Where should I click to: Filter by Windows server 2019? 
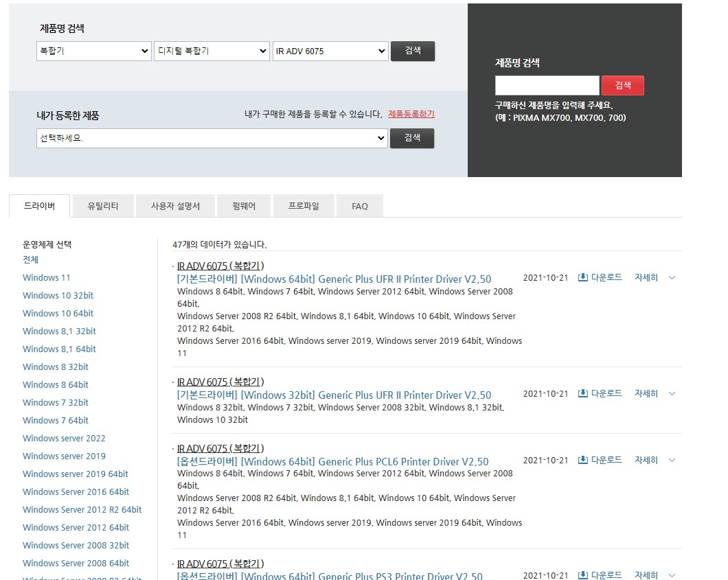point(64,456)
